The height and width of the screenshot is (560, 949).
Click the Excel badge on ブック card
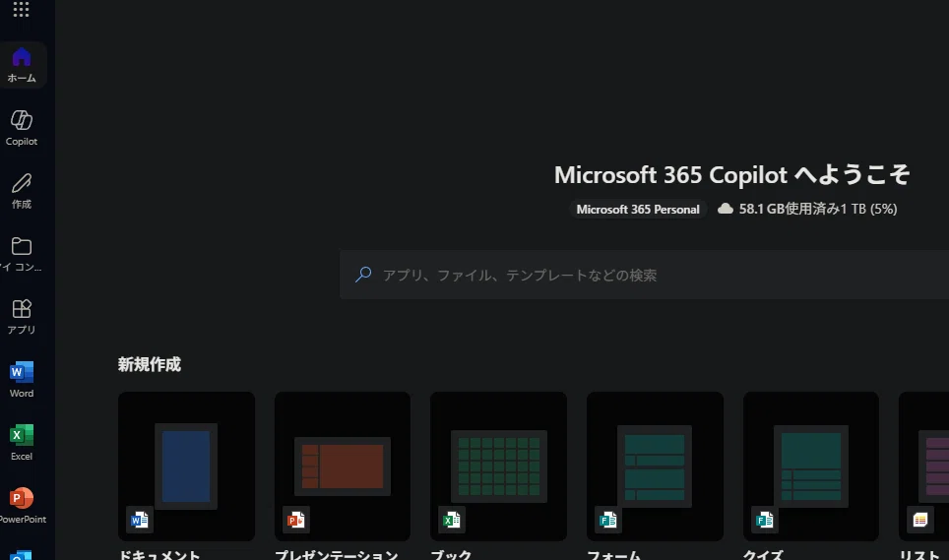(x=452, y=520)
